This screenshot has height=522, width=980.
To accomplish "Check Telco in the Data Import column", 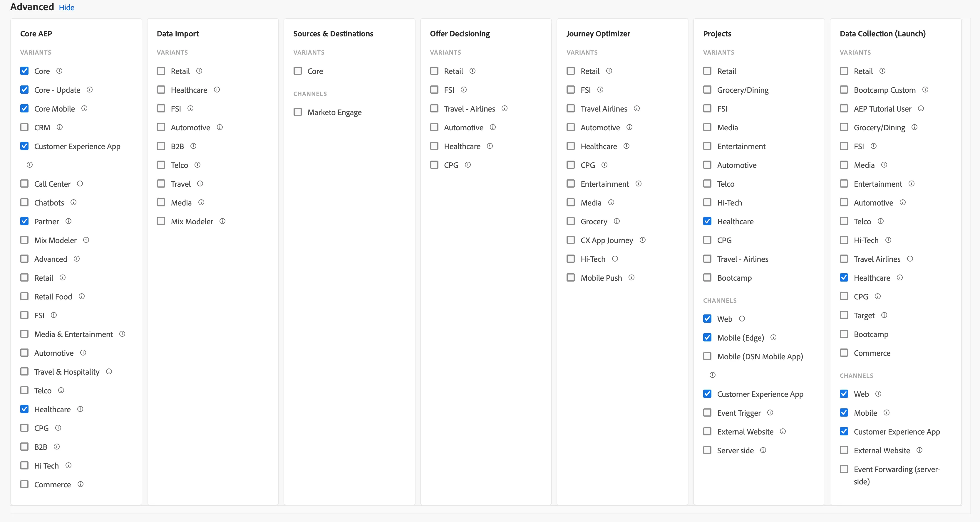I will coord(161,165).
